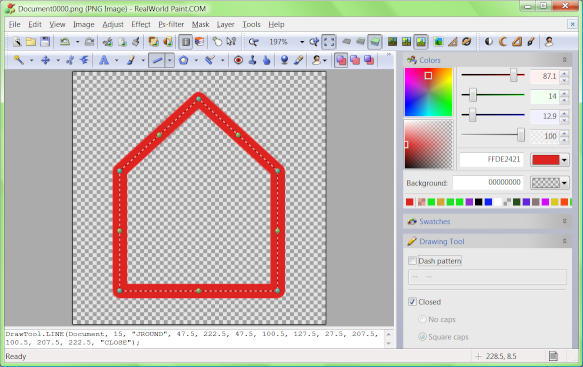Image resolution: width=583 pixels, height=367 pixels.
Task: Open the foreground red color dropdown
Action: (x=564, y=160)
